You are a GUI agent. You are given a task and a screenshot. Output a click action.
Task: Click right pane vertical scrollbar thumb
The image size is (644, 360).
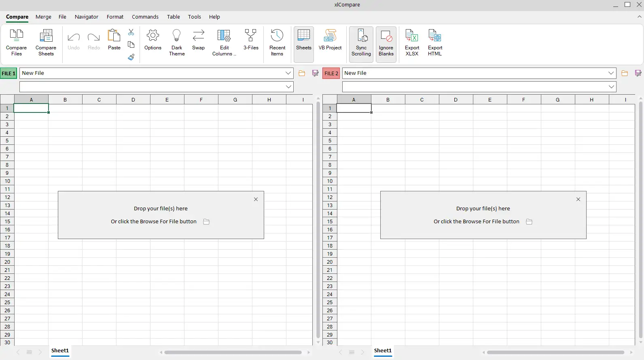[641, 220]
